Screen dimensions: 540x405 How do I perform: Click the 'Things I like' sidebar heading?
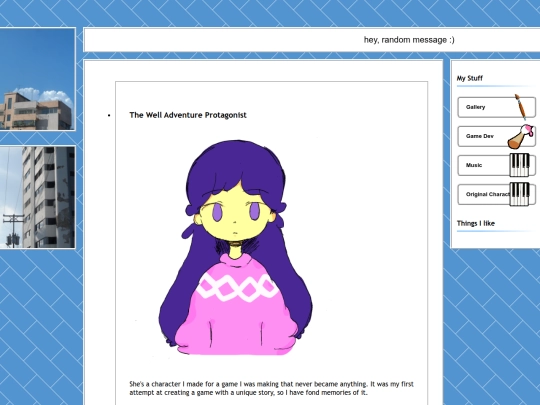click(476, 224)
